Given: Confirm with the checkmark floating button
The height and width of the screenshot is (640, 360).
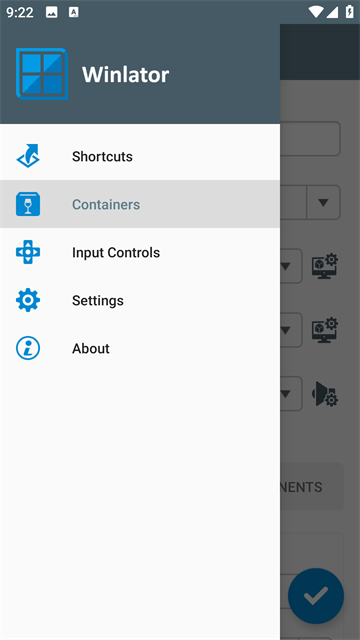Looking at the screenshot, I should 316,596.
